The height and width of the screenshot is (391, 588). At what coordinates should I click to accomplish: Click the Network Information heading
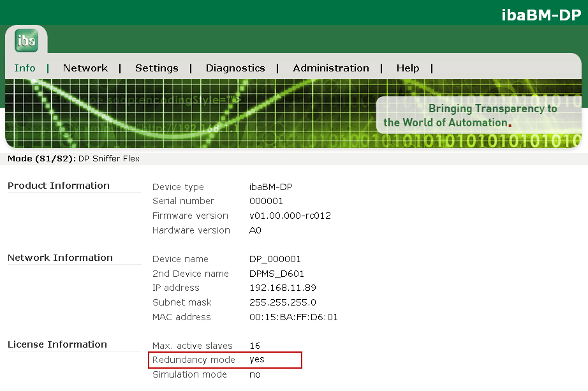click(60, 258)
